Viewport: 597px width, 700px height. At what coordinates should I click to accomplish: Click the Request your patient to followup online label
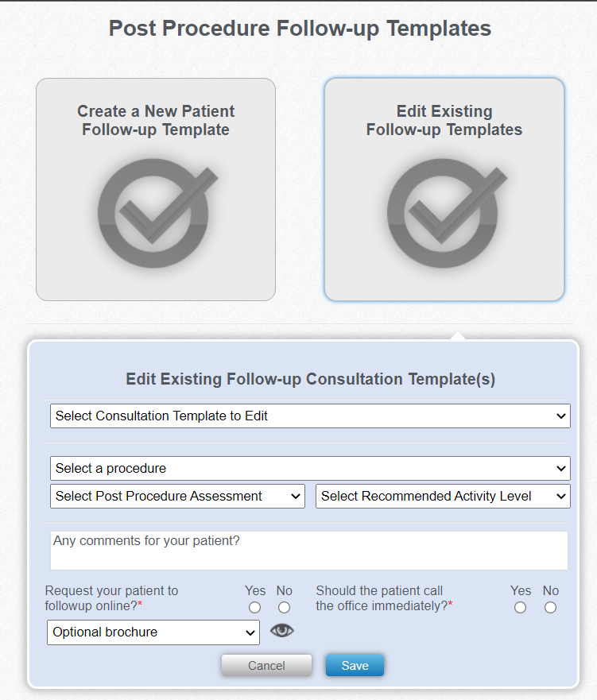click(x=112, y=598)
